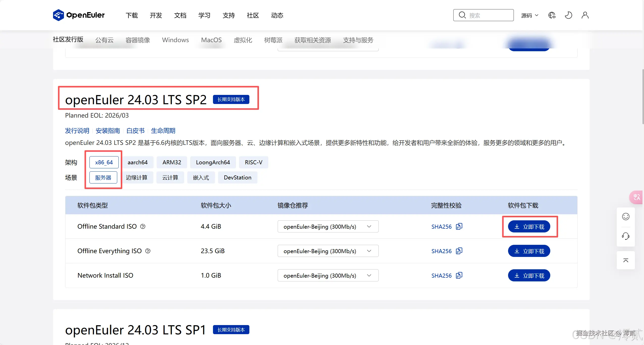This screenshot has height=345, width=644.
Task: Open the user account icon
Action: point(585,15)
